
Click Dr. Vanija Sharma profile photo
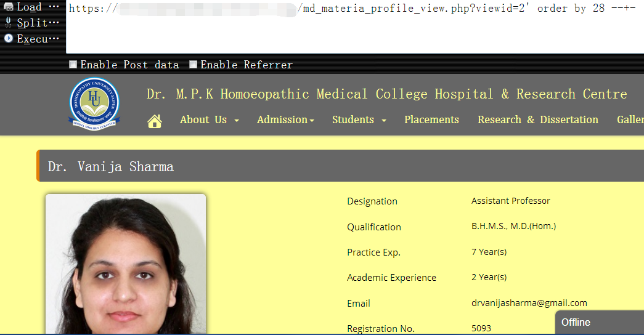coord(126,264)
